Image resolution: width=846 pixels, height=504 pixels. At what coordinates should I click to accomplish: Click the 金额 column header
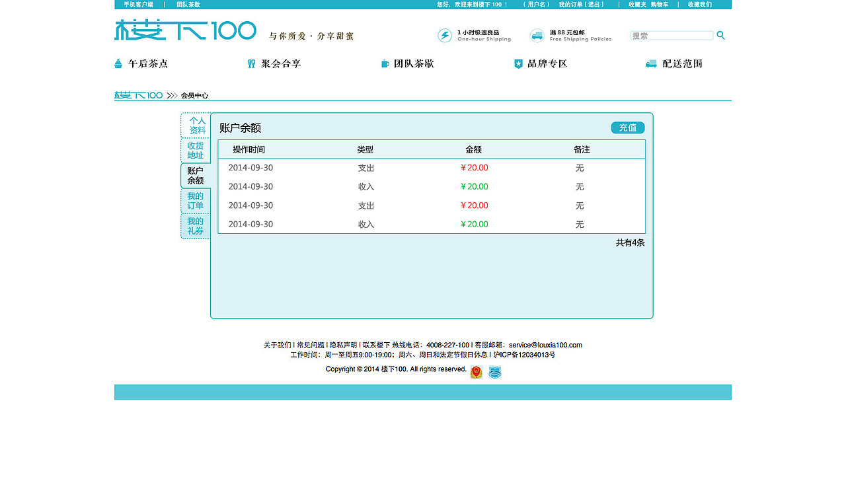474,150
